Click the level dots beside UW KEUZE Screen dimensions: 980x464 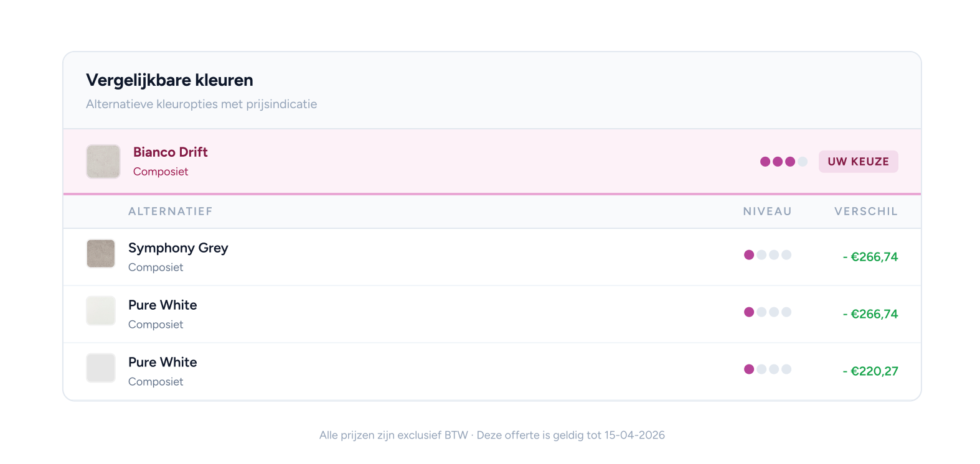pyautogui.click(x=783, y=162)
